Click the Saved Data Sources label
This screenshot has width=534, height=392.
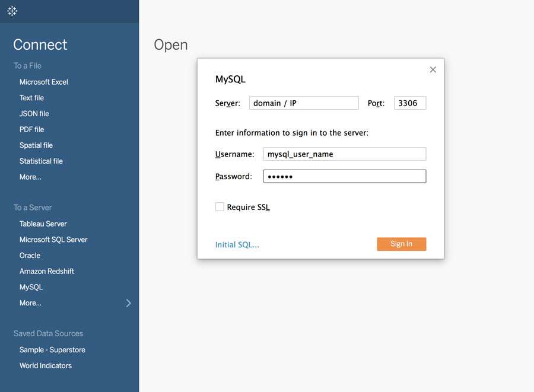click(49, 333)
